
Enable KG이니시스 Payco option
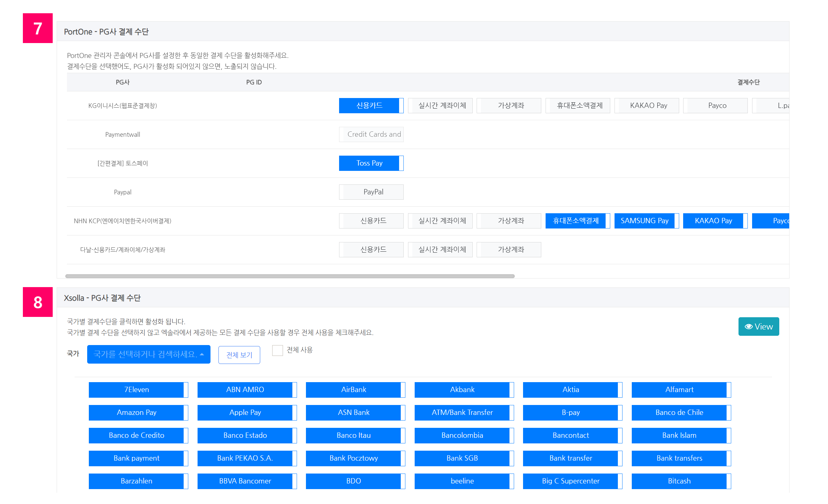(715, 105)
